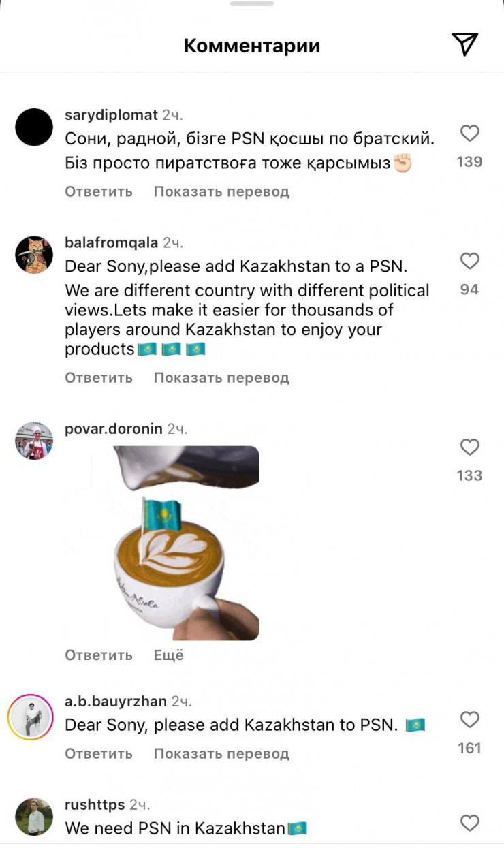Like sarydiplomat's comment with heart icon
The image size is (504, 848).
tap(470, 133)
